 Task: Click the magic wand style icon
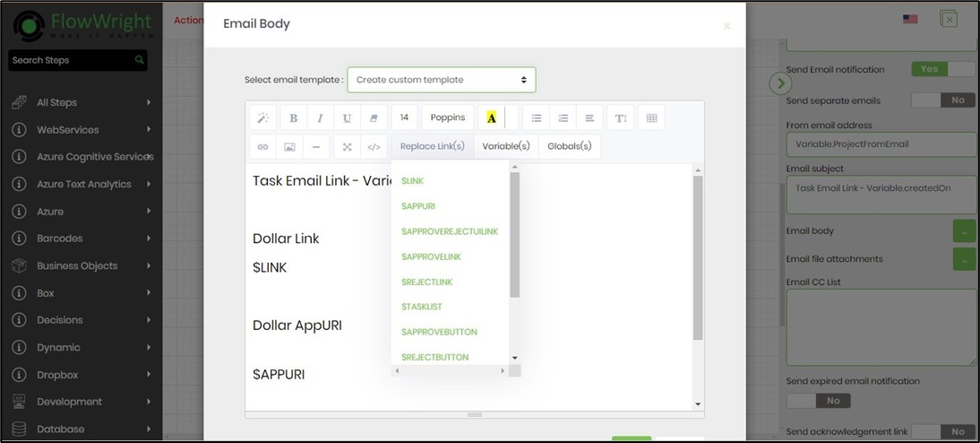263,117
